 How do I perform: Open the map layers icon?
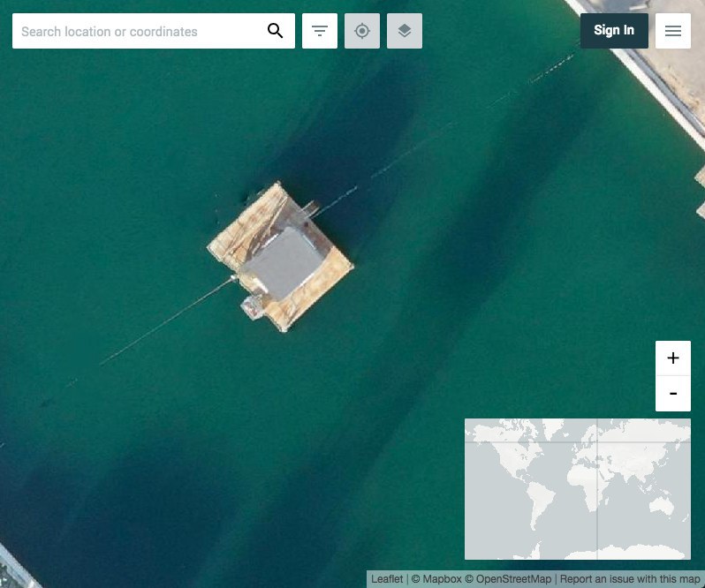coord(405,31)
